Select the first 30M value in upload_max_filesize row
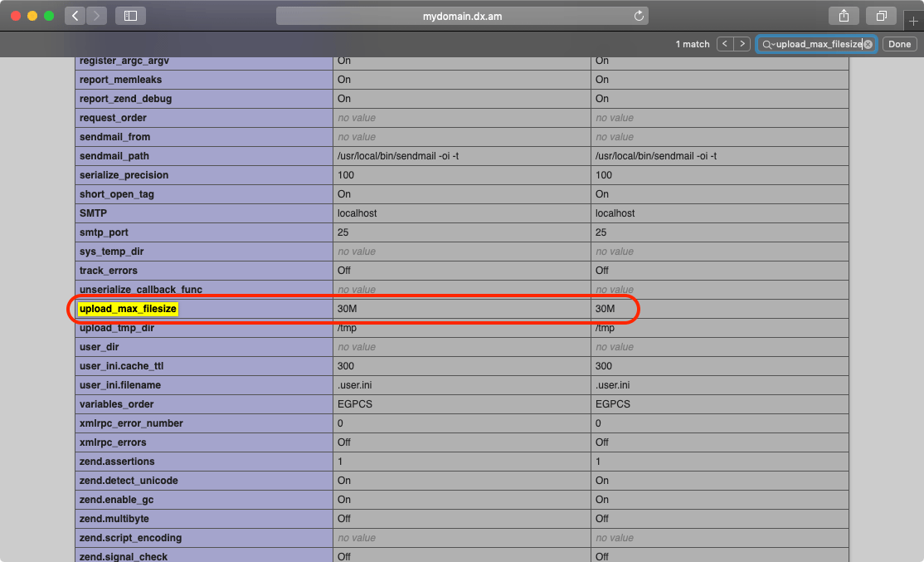Image resolution: width=924 pixels, height=562 pixels. coord(348,309)
